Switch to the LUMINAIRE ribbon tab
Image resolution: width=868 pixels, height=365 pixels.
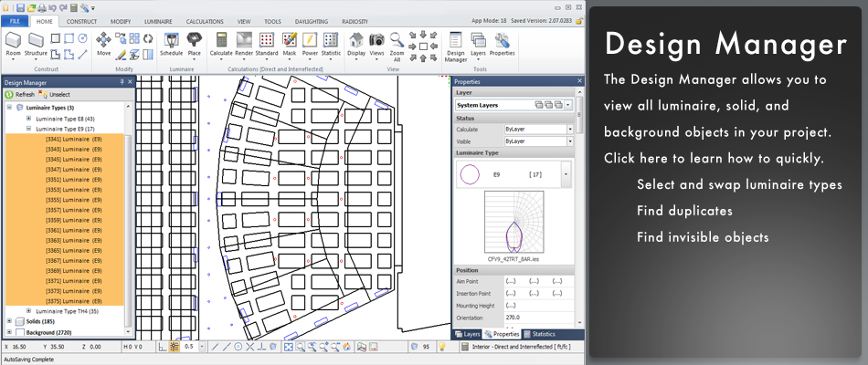(x=158, y=22)
